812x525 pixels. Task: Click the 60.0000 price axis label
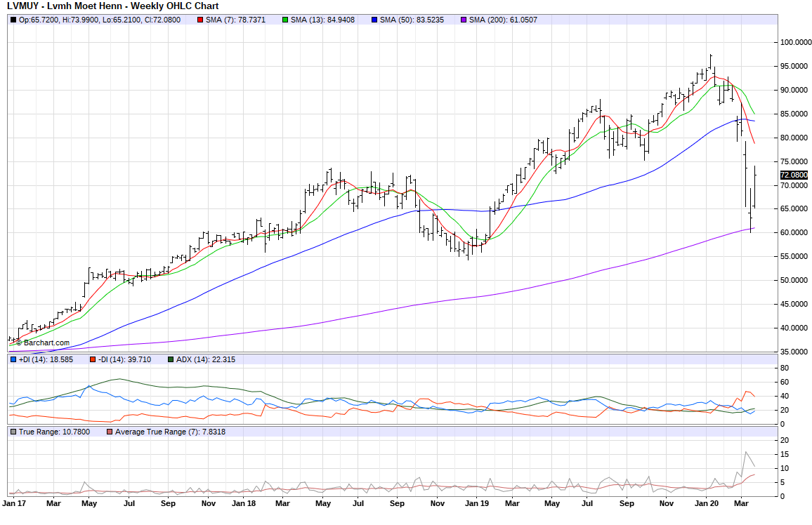tap(794, 233)
